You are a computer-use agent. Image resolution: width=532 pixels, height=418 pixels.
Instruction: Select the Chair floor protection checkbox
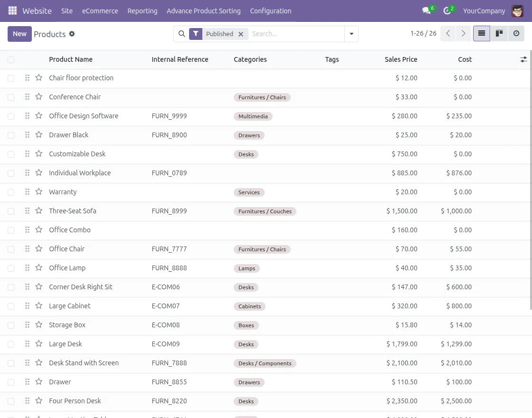(11, 78)
